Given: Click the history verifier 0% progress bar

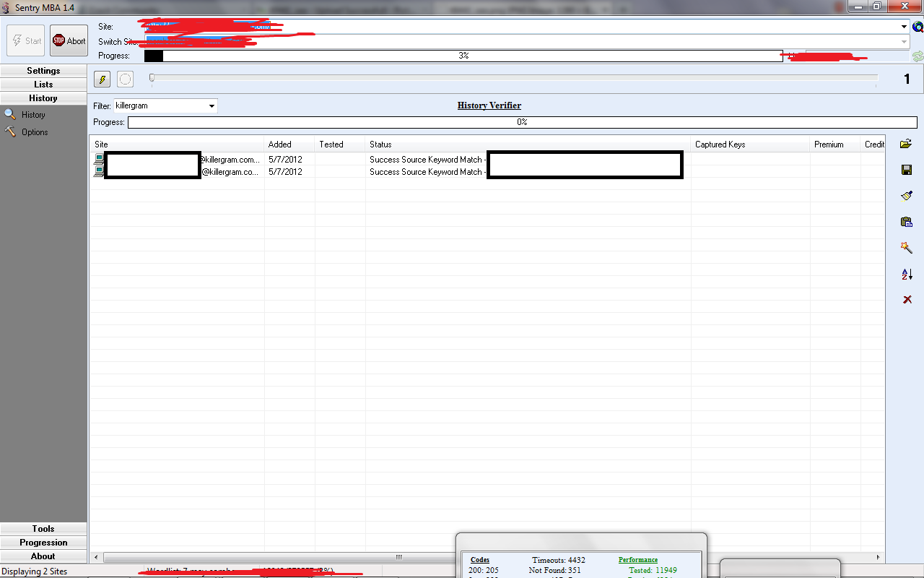Looking at the screenshot, I should (523, 122).
